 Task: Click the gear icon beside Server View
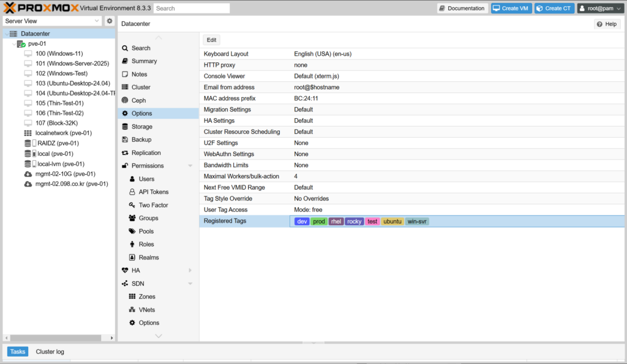coord(110,21)
